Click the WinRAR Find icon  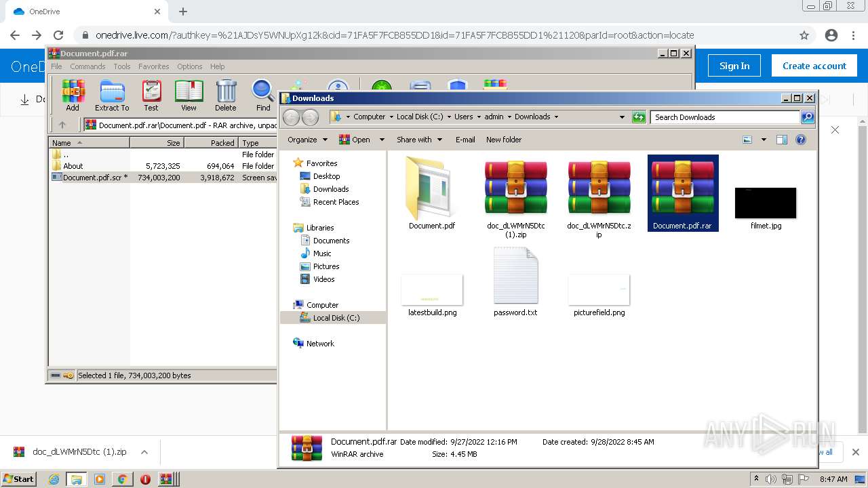click(x=263, y=95)
